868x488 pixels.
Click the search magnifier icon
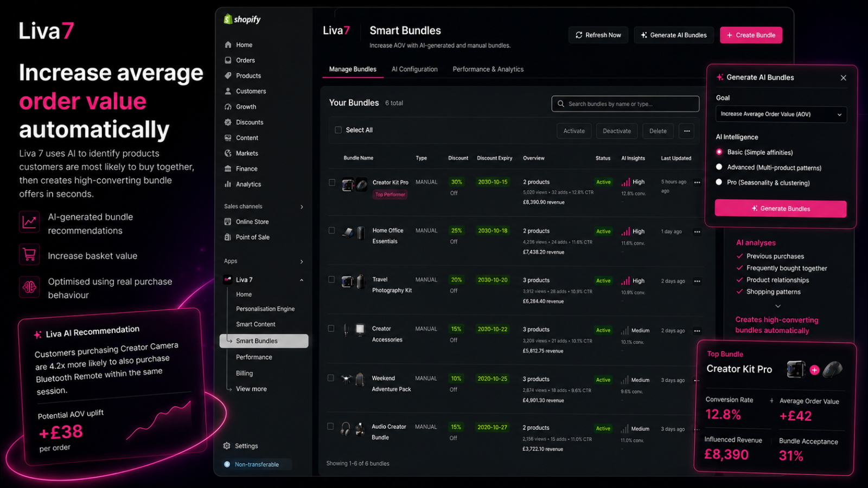pos(561,104)
